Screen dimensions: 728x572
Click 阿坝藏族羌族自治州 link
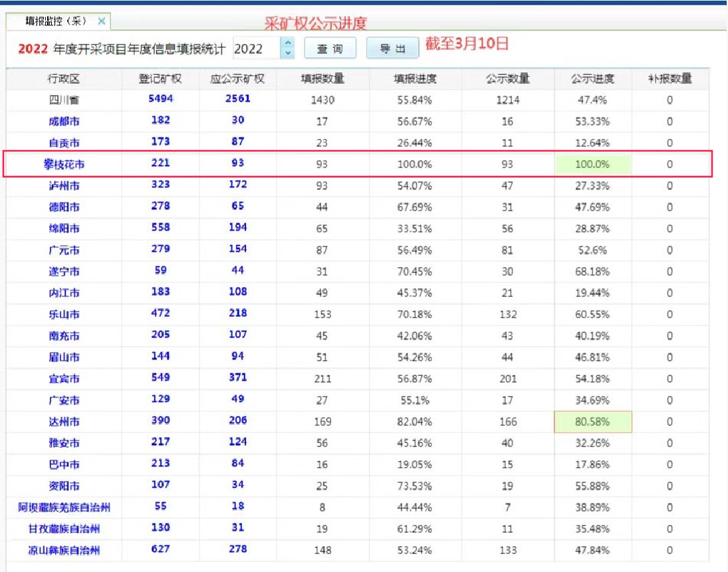coord(64,508)
